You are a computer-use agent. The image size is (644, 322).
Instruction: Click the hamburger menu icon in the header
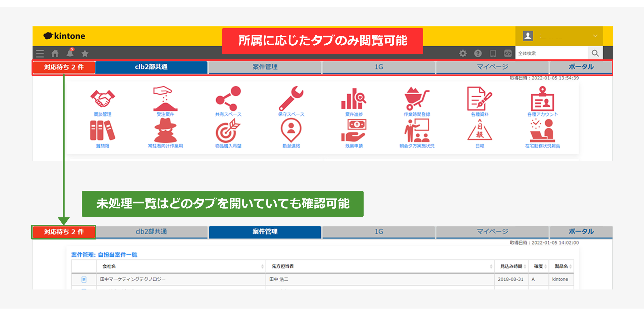tap(40, 53)
